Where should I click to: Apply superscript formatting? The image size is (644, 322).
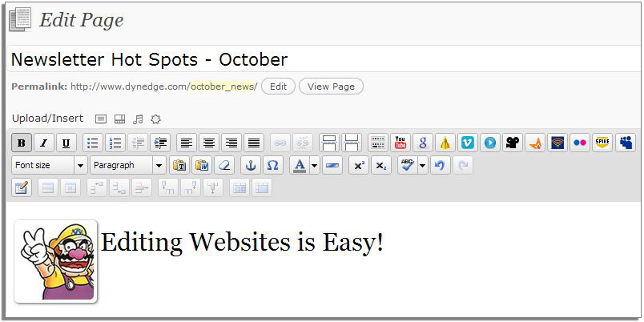pos(360,166)
